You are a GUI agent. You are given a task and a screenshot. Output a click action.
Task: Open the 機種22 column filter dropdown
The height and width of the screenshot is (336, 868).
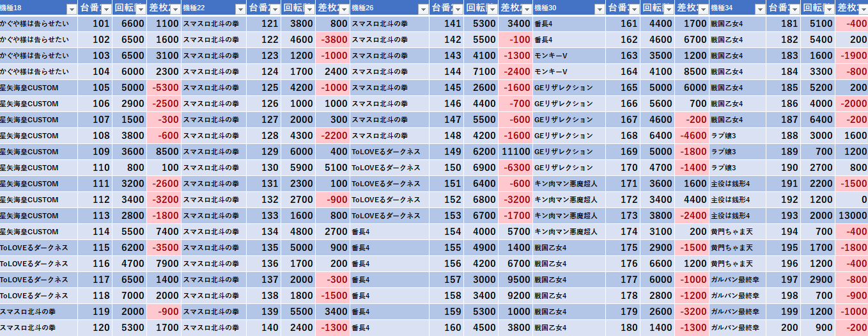point(240,8)
